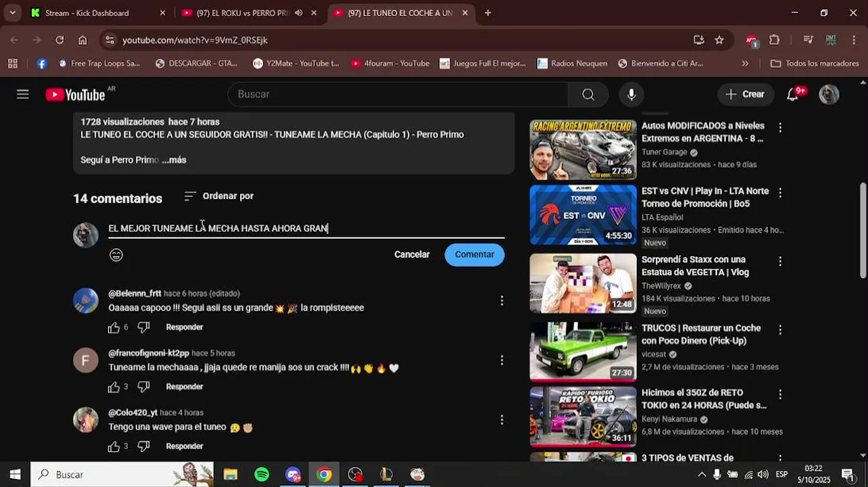Like the comment by @francofignoni-kt2pp
The height and width of the screenshot is (487, 868).
coord(114,387)
